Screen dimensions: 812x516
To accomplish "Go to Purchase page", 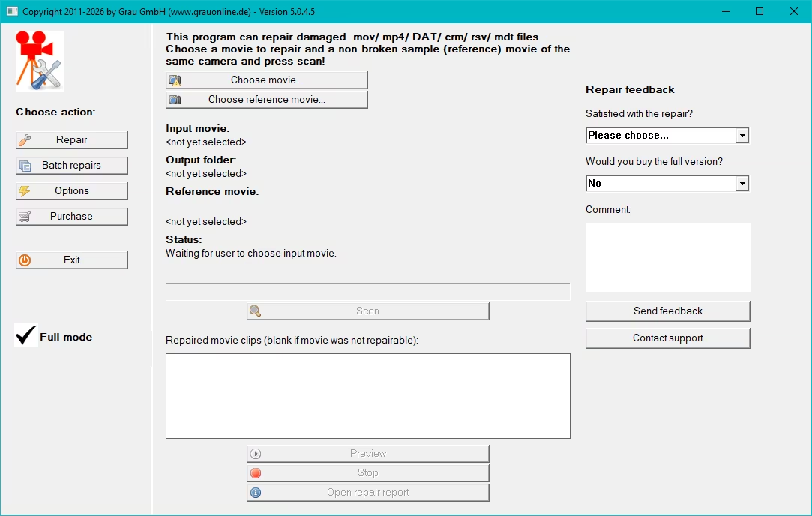I will [x=72, y=216].
